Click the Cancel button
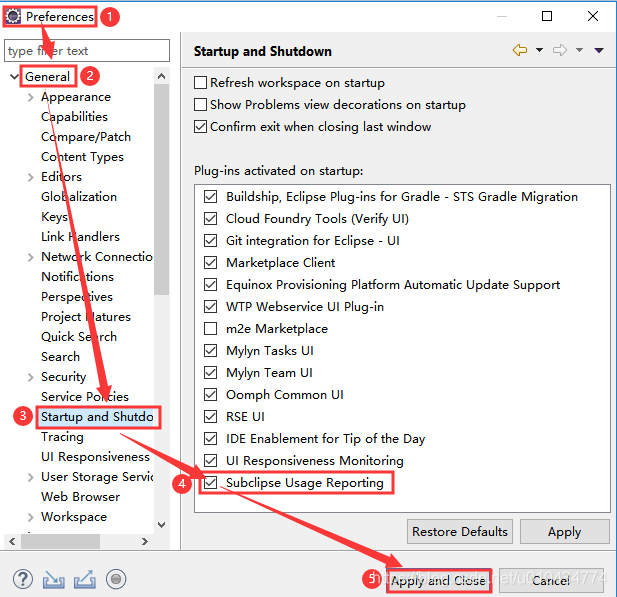 551,580
